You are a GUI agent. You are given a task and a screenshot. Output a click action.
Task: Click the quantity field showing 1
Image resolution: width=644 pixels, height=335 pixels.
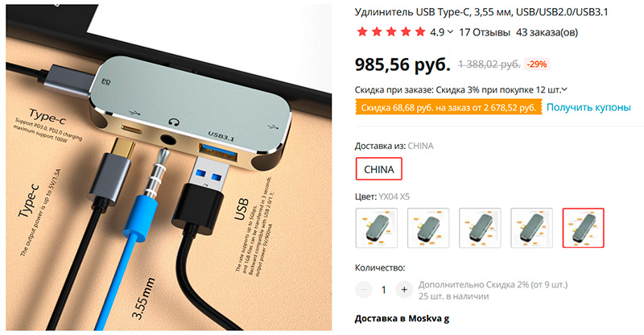click(x=384, y=290)
